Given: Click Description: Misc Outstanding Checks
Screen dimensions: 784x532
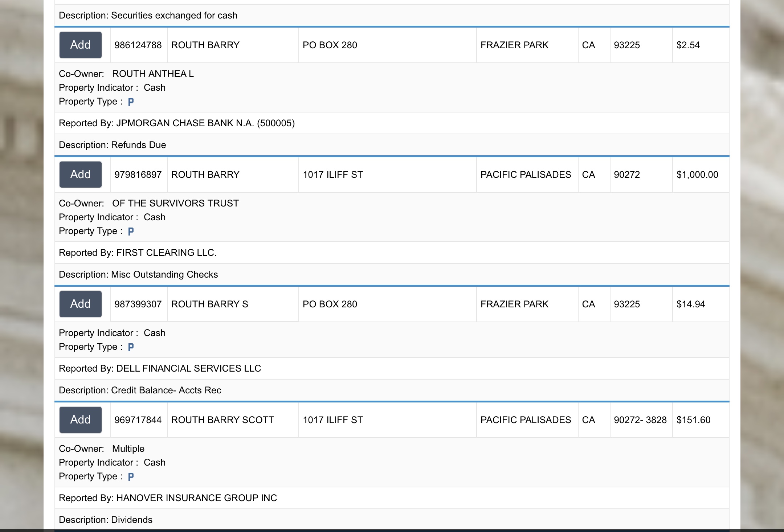Looking at the screenshot, I should coord(138,274).
